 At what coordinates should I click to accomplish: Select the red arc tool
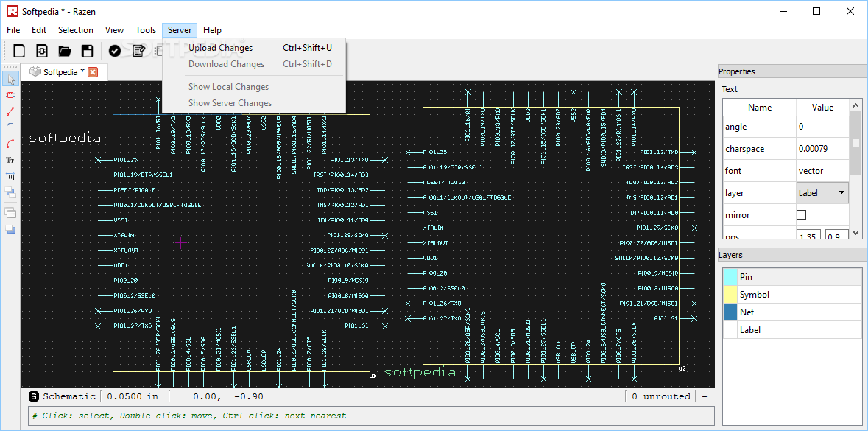(10, 144)
